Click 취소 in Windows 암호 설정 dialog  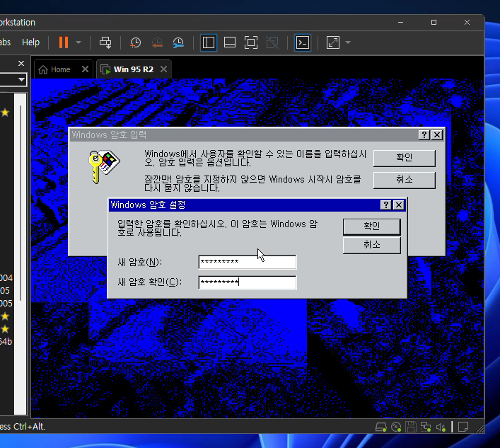372,245
